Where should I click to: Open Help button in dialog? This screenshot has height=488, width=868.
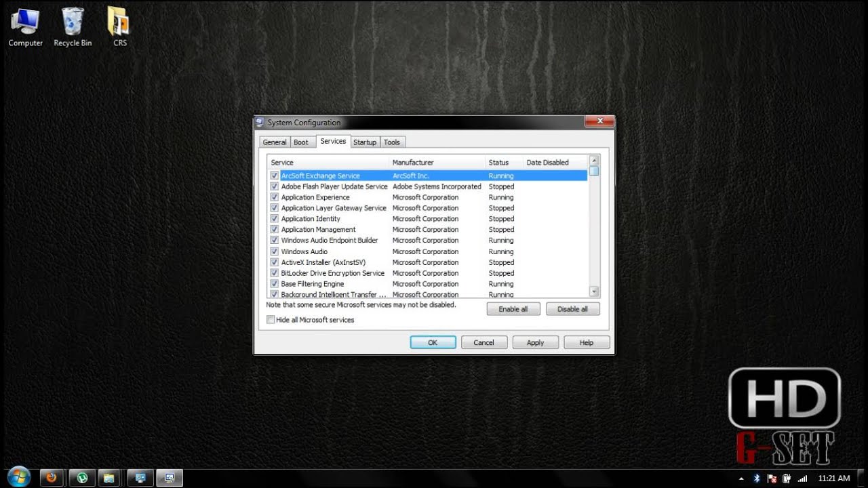tap(587, 343)
